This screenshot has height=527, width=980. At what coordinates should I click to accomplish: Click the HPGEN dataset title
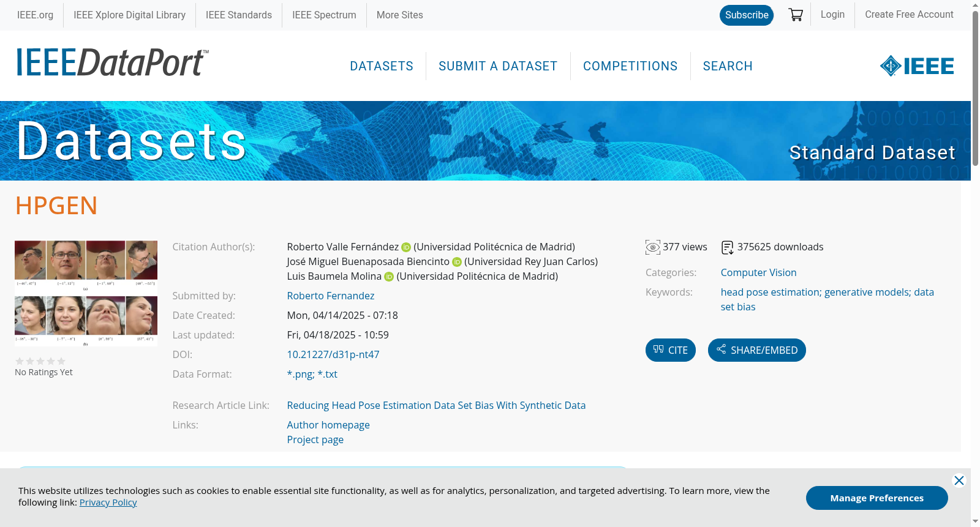56,206
